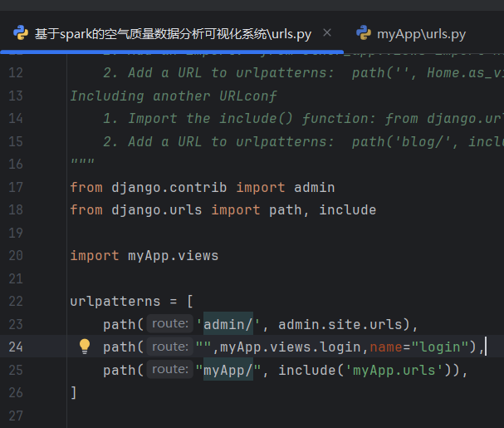Click the route: hint before "myApp/"
This screenshot has height=428, width=504.
[170, 370]
